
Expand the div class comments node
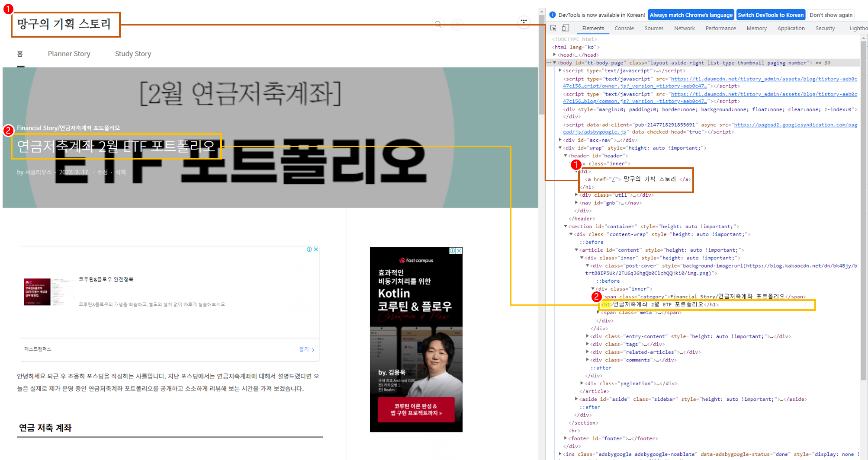(x=588, y=360)
